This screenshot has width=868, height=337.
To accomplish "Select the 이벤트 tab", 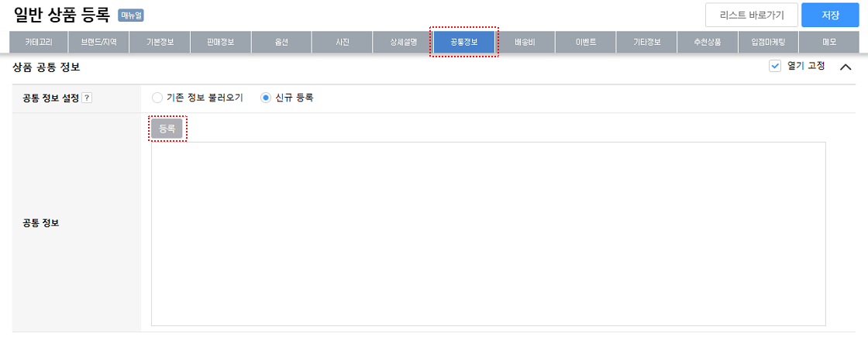I will 586,42.
